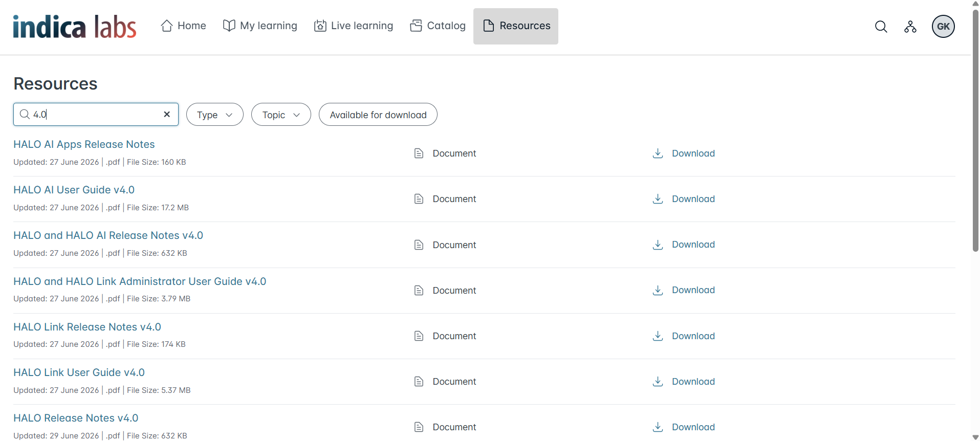This screenshot has width=980, height=441.
Task: Switch to the Live learning tab
Action: [x=354, y=26]
